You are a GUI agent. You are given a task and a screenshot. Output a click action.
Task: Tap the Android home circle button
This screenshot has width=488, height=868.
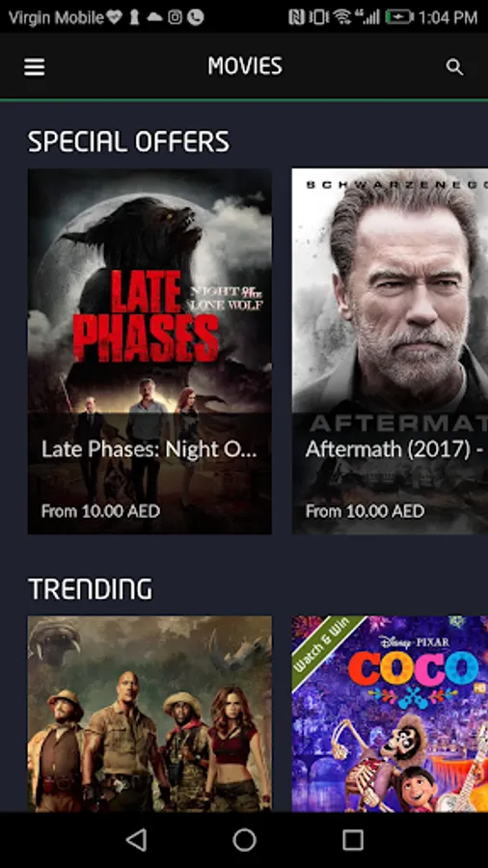pos(244,840)
